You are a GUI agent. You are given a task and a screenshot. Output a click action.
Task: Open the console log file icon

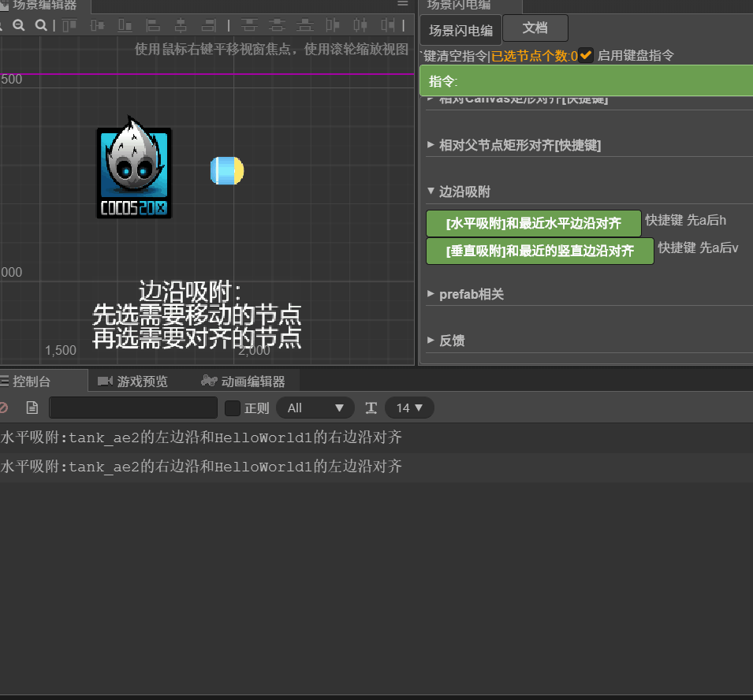tap(32, 408)
